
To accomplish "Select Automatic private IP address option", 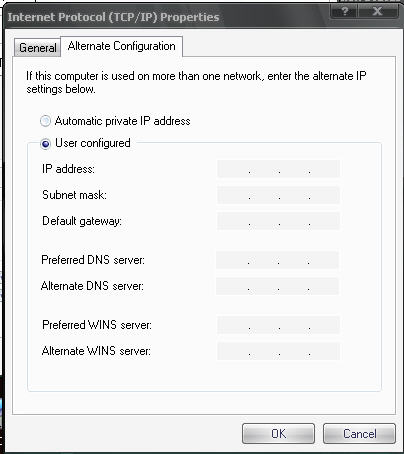I will click(46, 121).
